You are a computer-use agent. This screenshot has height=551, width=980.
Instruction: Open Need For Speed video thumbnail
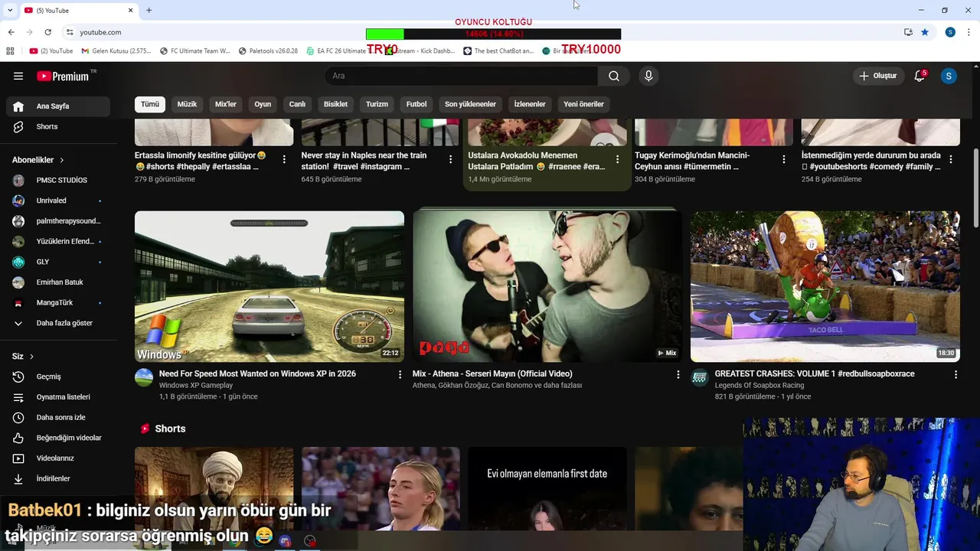[x=269, y=286]
